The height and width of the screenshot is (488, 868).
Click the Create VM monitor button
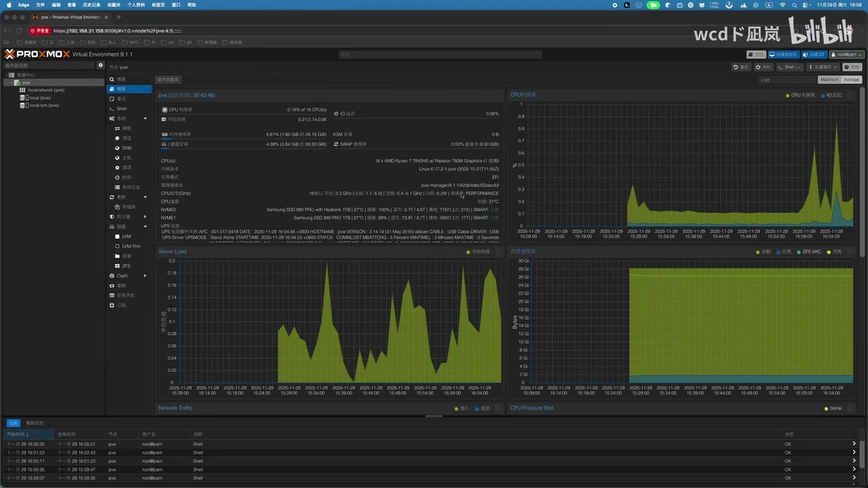pyautogui.click(x=783, y=54)
